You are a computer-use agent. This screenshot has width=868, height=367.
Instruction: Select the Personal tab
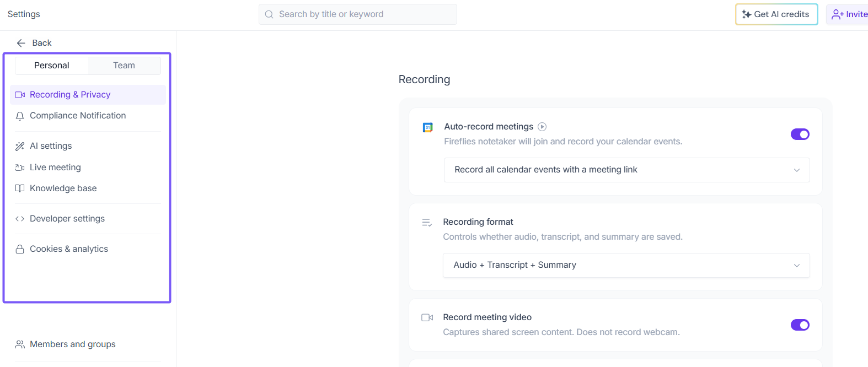pyautogui.click(x=52, y=66)
